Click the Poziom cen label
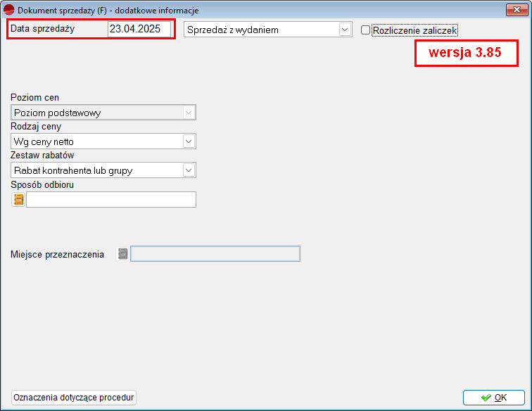Viewport: 532px width, 411px height. click(x=35, y=98)
